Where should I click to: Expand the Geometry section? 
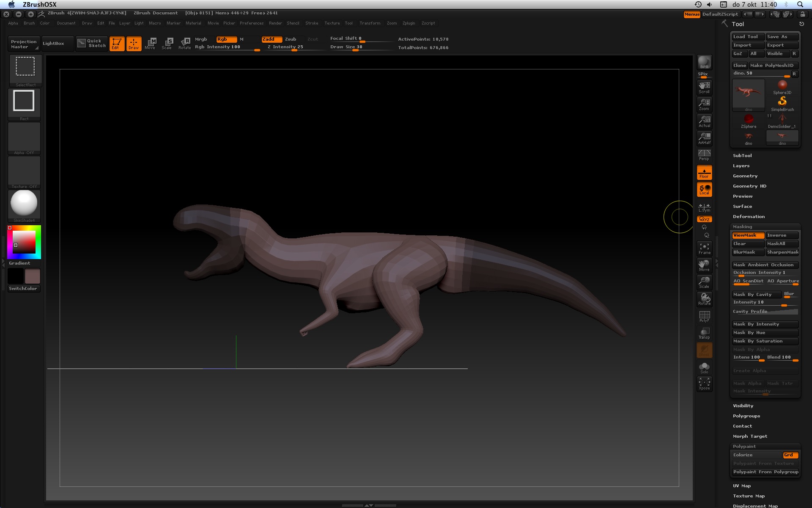tap(745, 176)
